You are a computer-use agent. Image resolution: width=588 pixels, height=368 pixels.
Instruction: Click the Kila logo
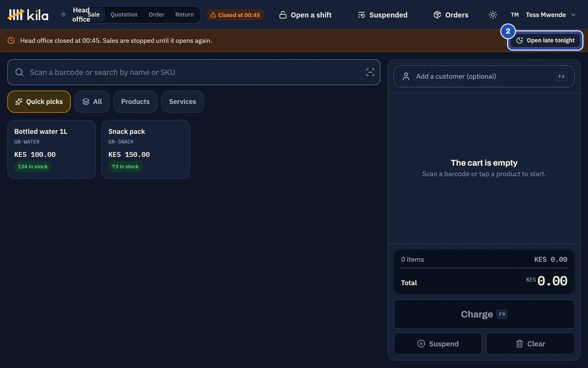pyautogui.click(x=28, y=15)
